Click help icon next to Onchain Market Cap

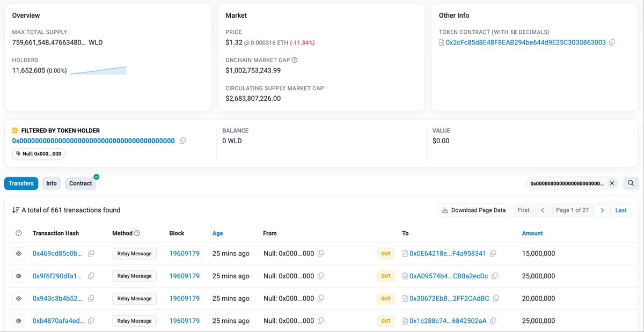point(294,60)
